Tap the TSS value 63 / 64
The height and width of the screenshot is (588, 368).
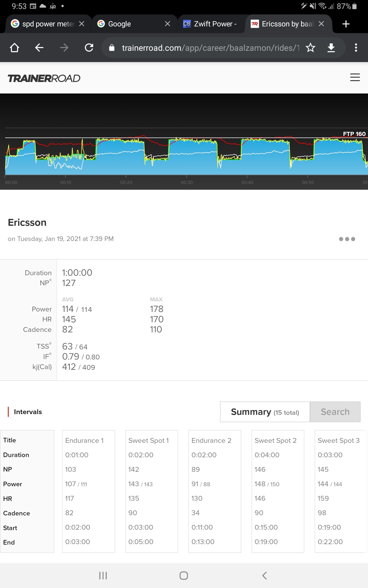click(x=75, y=346)
